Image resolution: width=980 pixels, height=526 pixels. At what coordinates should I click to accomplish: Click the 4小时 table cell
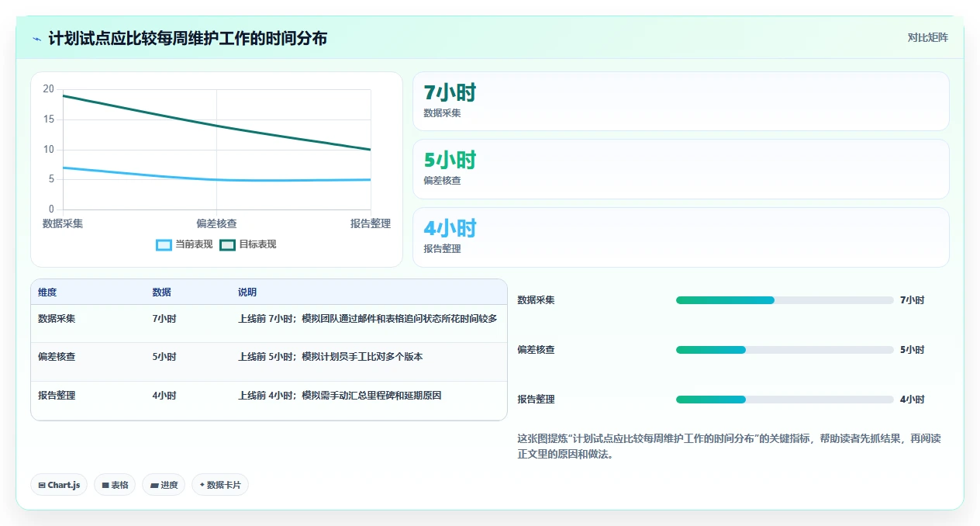coord(164,396)
